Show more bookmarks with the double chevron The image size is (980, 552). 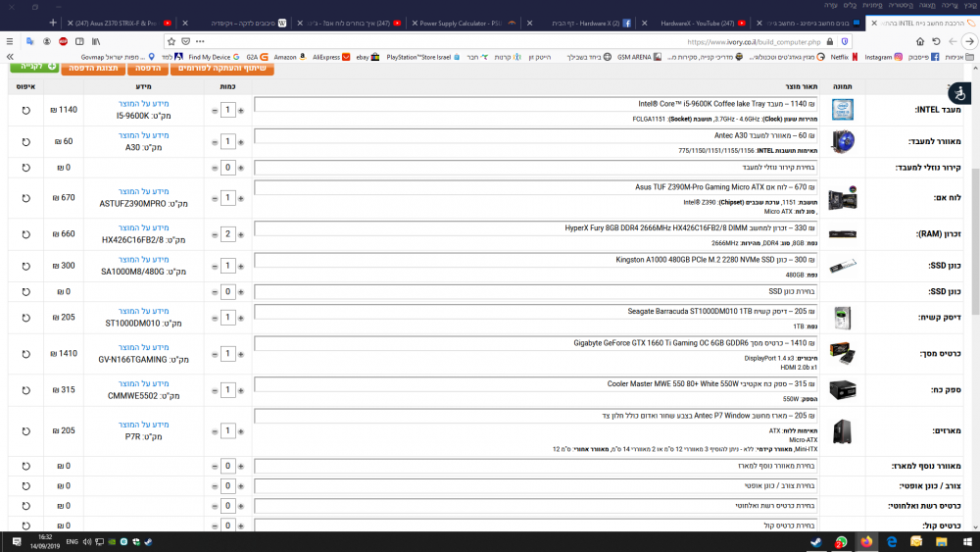pos(10,57)
